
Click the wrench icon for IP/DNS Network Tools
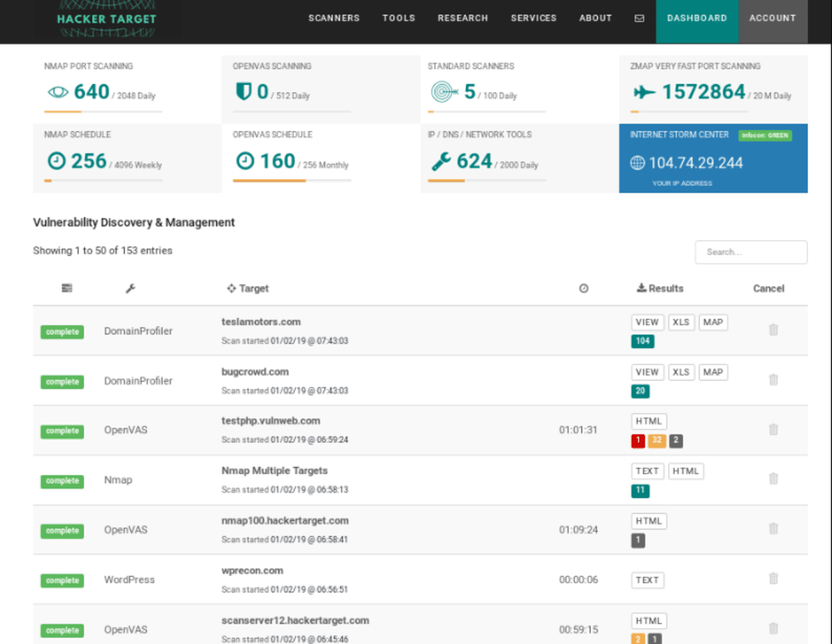(441, 163)
